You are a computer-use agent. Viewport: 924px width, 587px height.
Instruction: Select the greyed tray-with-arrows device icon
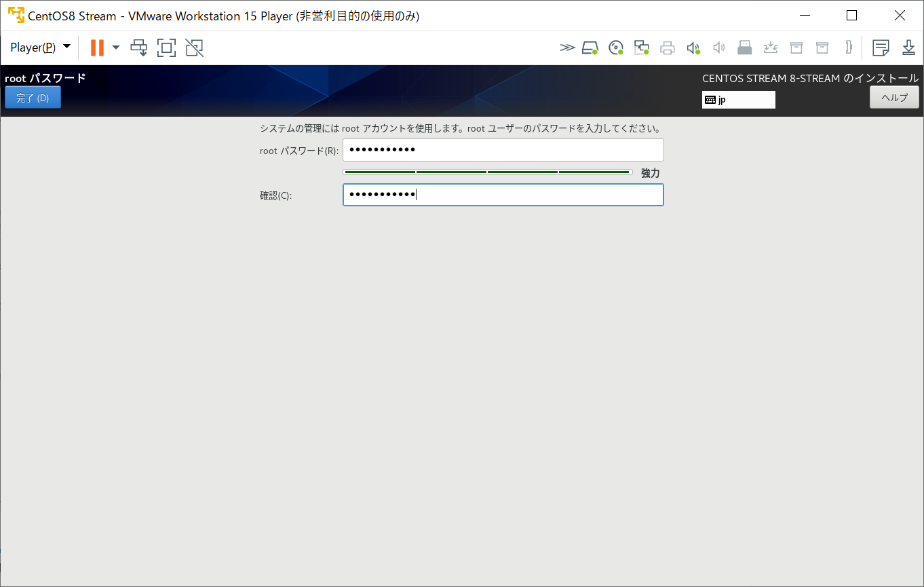[771, 48]
